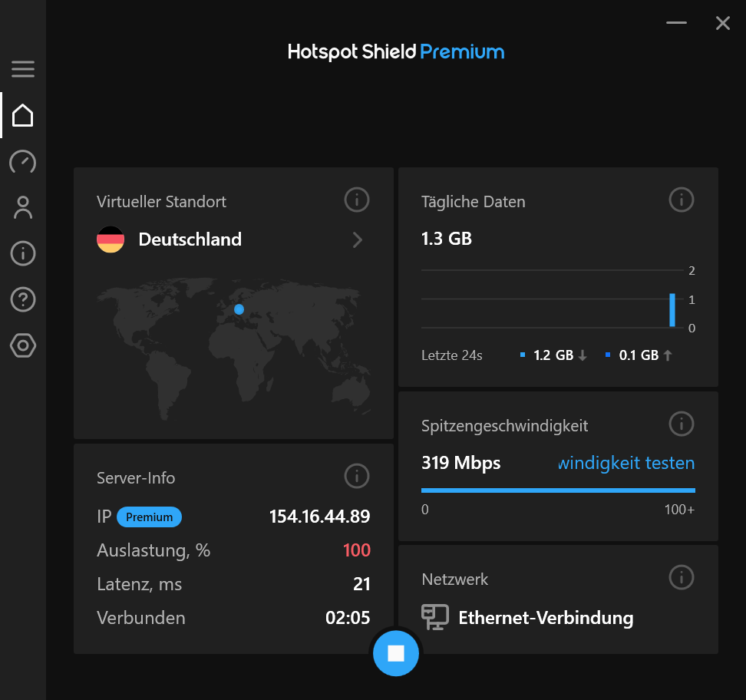Open the speed test gauge page
Viewport: 746px width, 700px height.
click(x=23, y=161)
